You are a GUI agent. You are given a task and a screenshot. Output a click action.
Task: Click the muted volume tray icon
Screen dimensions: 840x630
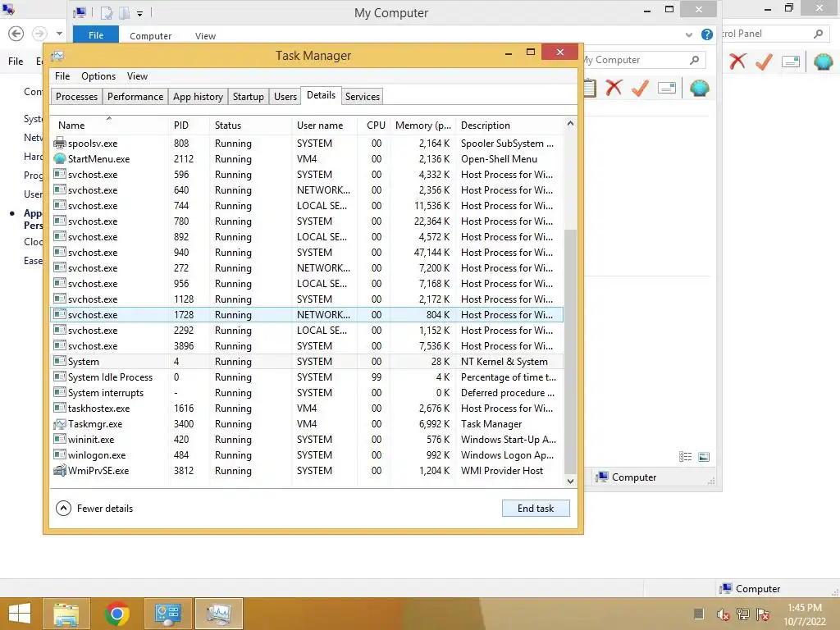pos(724,614)
